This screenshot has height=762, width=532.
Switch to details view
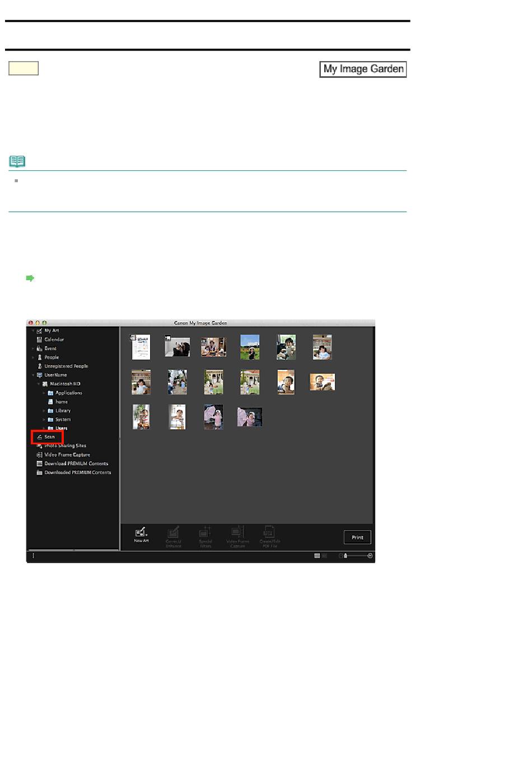324,556
